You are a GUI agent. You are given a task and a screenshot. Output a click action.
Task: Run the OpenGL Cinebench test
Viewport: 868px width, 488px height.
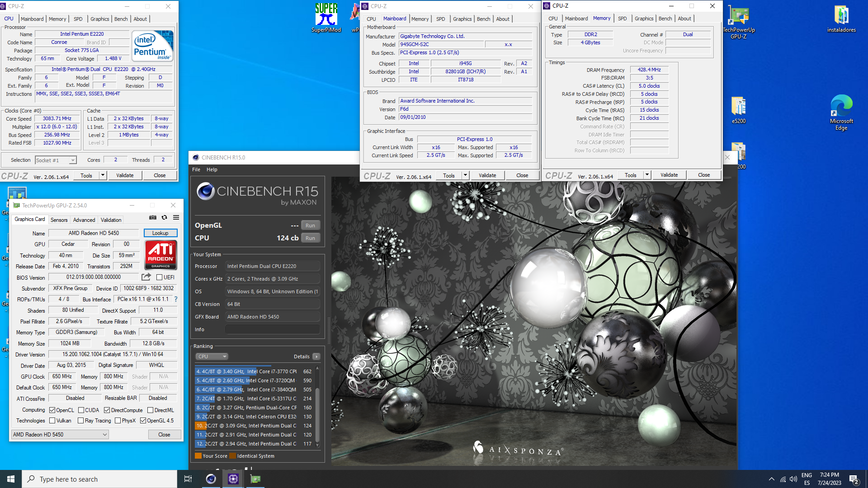[x=310, y=225]
